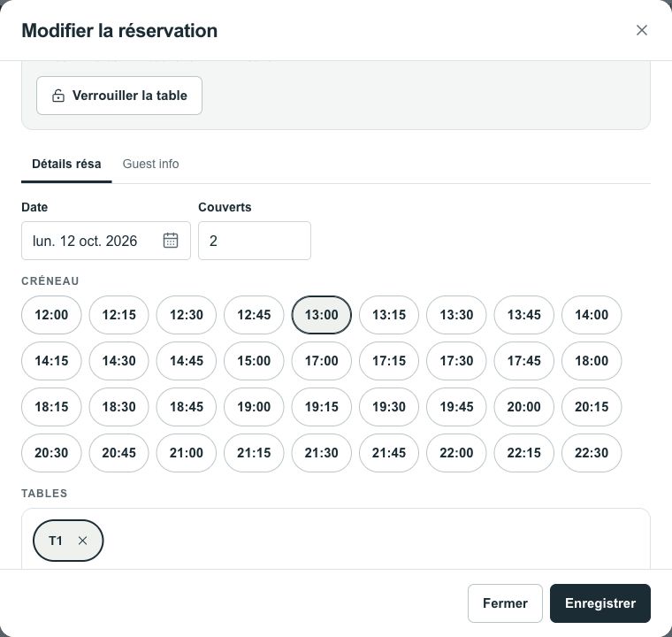This screenshot has width=672, height=637.
Task: Set the reservation to 19:00
Action: click(x=254, y=407)
